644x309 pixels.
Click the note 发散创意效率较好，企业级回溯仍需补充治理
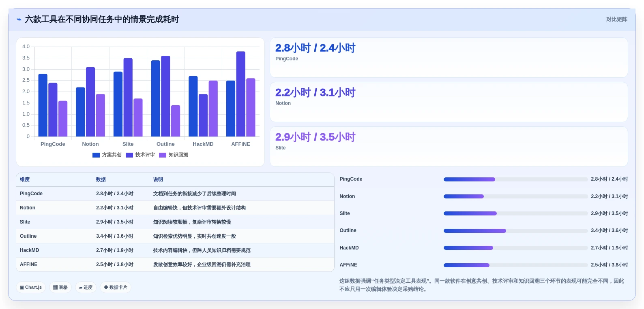(202, 265)
